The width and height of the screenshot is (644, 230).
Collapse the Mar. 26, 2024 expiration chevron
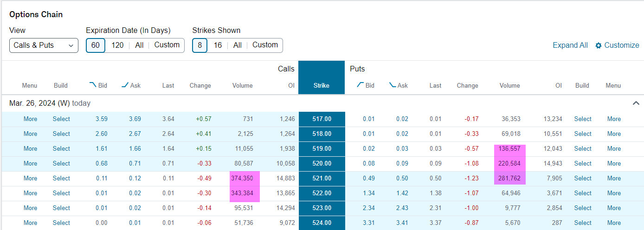point(636,103)
